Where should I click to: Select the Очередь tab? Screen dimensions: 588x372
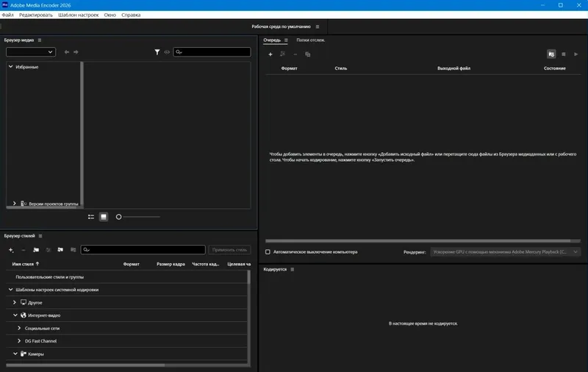coord(272,40)
